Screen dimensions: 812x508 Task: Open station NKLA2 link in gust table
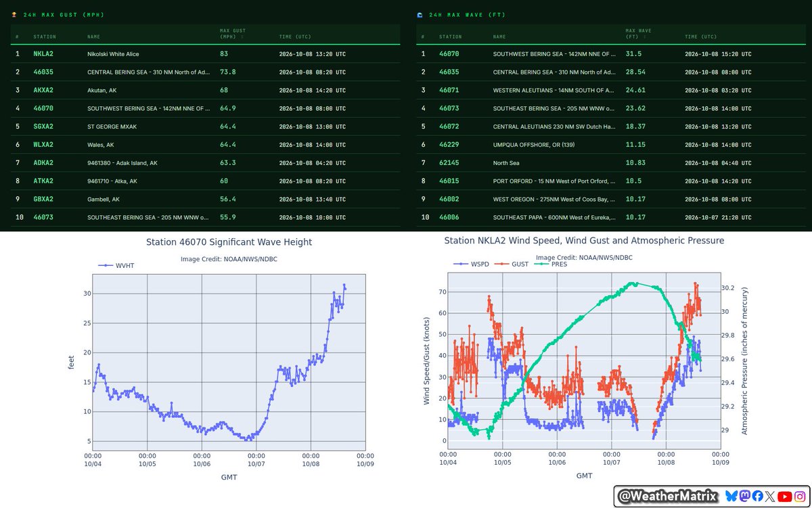[43, 53]
